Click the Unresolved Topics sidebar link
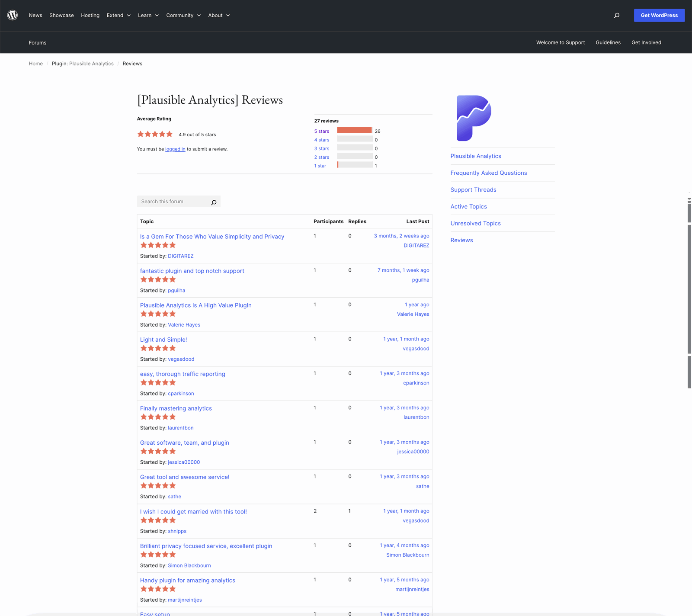 475,223
